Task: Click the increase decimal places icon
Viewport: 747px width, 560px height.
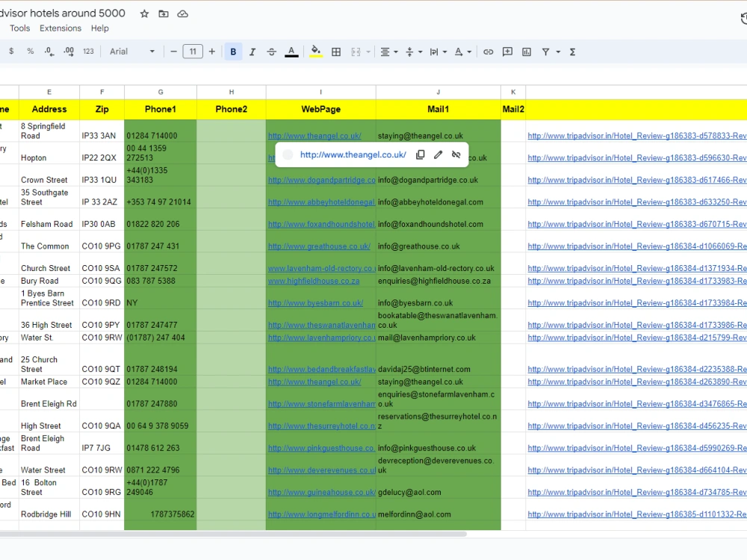Action: tap(68, 51)
